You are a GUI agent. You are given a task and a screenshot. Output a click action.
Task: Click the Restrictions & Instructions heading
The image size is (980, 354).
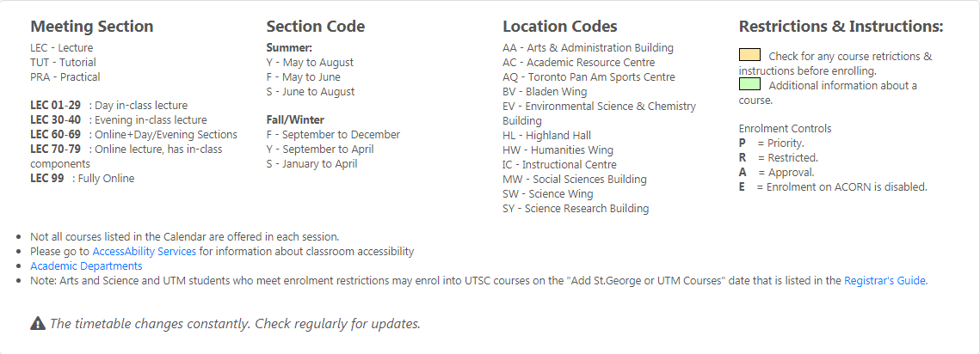[x=841, y=27]
